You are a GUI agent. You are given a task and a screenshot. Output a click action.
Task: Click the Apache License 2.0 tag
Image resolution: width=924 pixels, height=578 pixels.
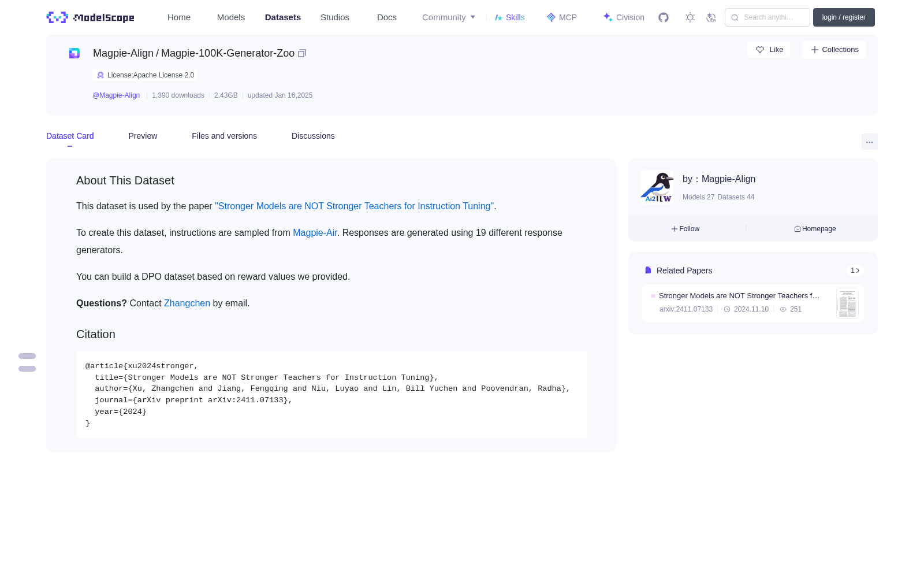point(145,75)
